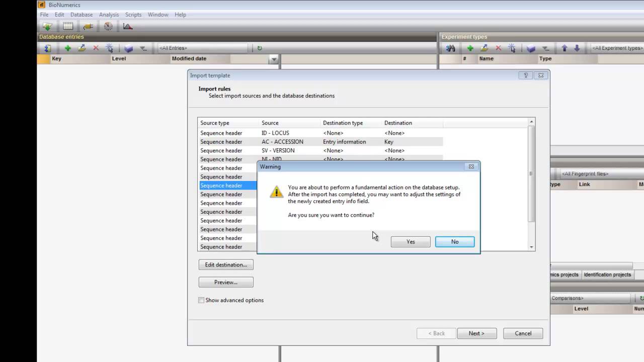Click the filter funnel icon in Database entries toolbar

(x=143, y=48)
